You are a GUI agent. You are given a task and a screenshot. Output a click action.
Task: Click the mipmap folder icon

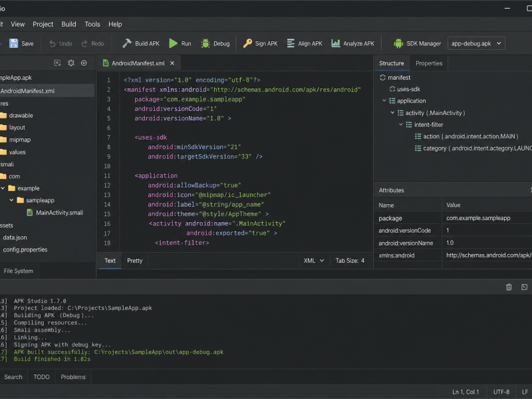click(x=3, y=140)
